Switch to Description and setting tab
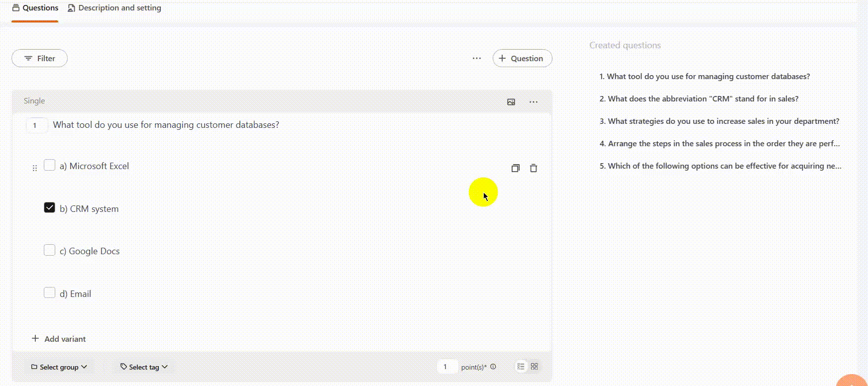 pyautogui.click(x=114, y=8)
